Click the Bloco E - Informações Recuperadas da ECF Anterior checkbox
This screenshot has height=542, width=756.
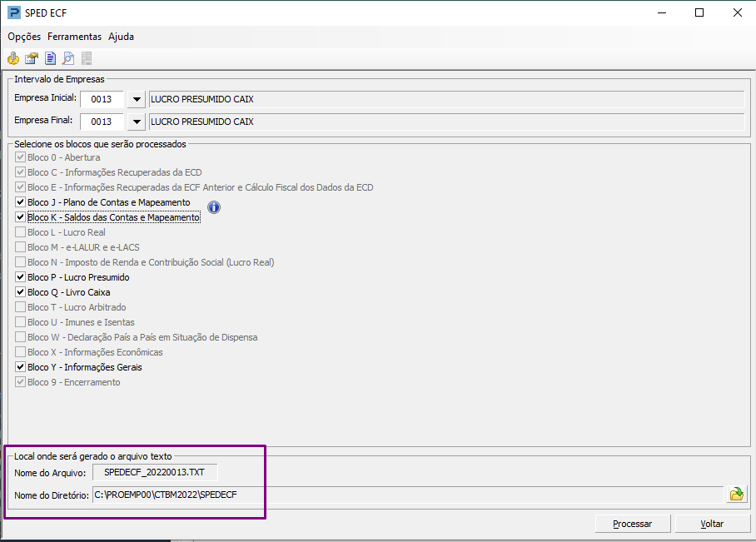pos(20,187)
